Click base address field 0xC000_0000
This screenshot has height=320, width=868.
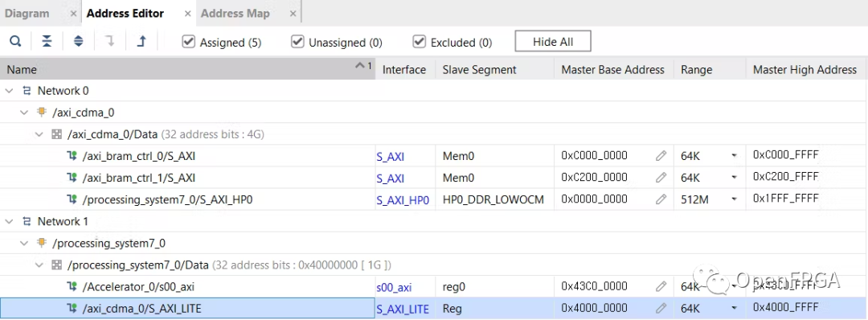coord(595,156)
